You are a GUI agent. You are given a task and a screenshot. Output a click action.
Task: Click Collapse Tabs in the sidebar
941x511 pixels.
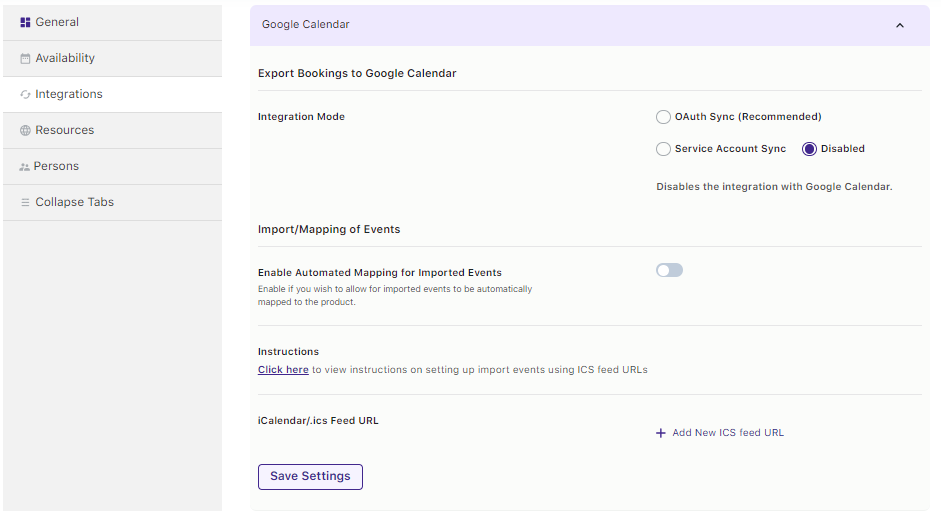click(112, 202)
